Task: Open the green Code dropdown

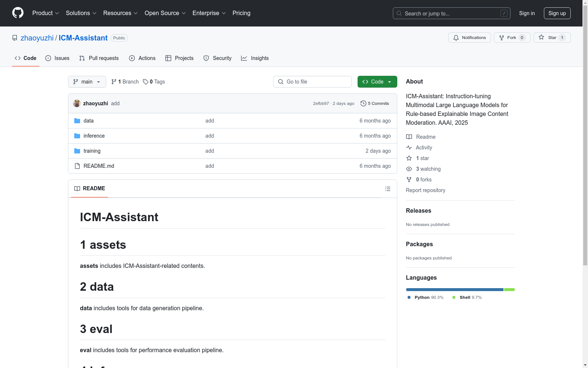Action: (377, 82)
